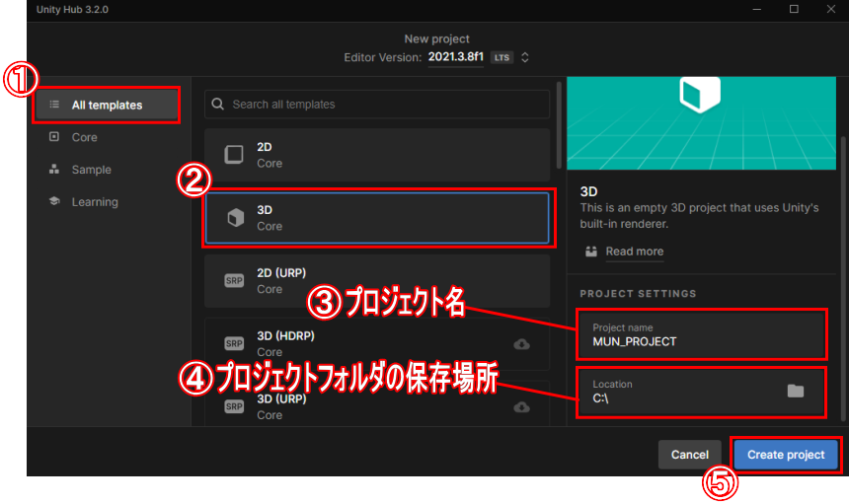Click the Core category square icon
Image resolution: width=849 pixels, height=504 pixels.
(x=54, y=137)
